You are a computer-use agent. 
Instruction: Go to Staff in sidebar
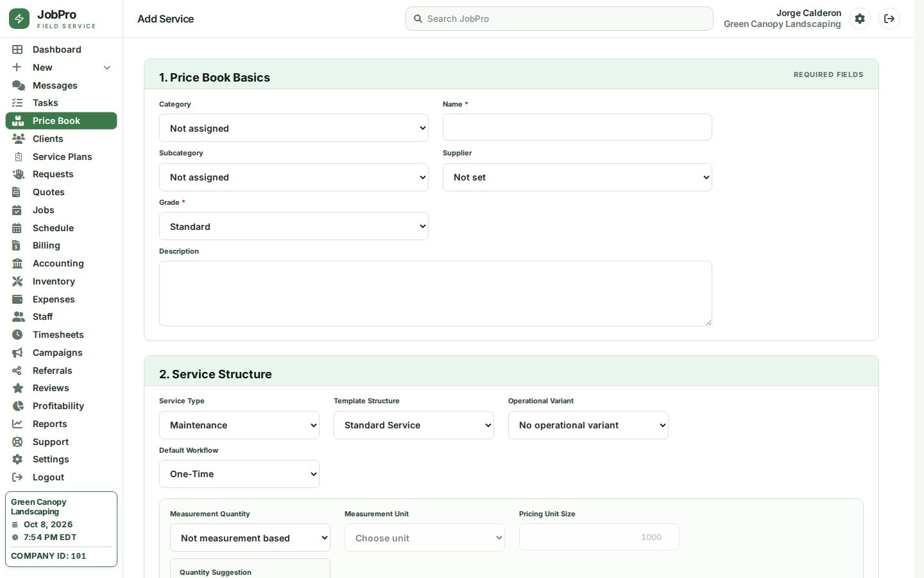tap(62, 317)
